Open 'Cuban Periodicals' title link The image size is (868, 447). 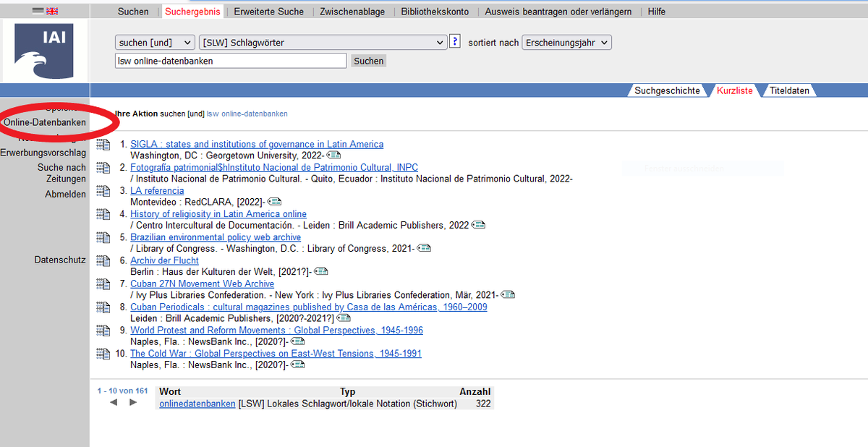click(309, 307)
